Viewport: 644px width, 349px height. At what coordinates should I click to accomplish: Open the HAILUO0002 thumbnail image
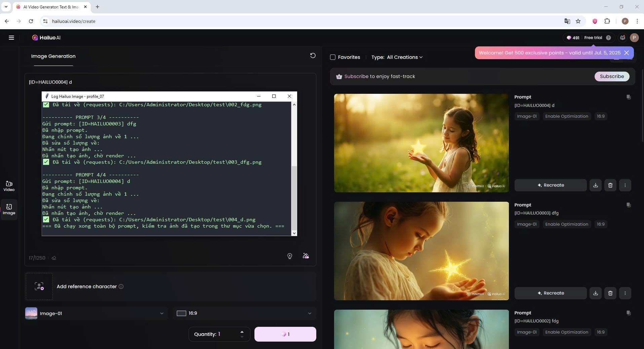421,329
